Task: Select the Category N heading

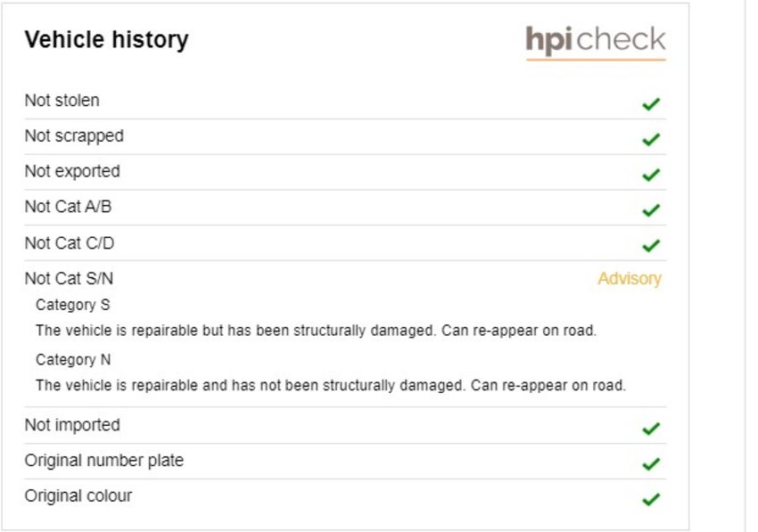Action: 73,360
